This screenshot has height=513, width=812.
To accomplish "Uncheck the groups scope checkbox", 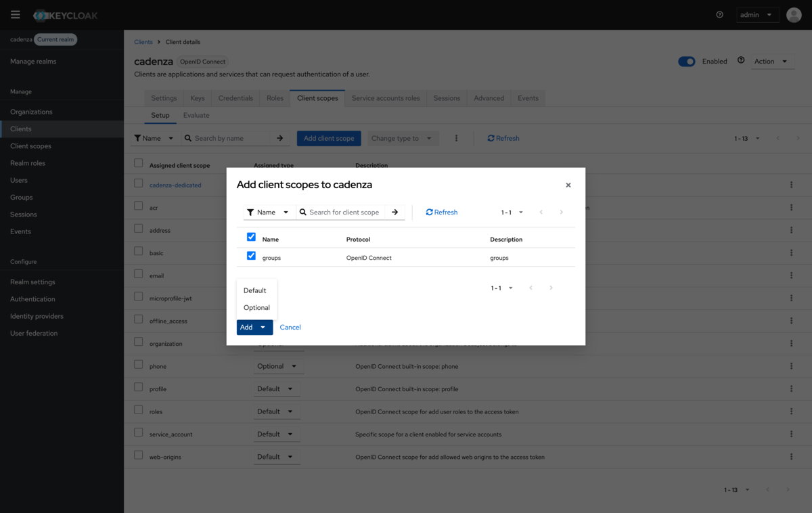I will click(x=251, y=256).
